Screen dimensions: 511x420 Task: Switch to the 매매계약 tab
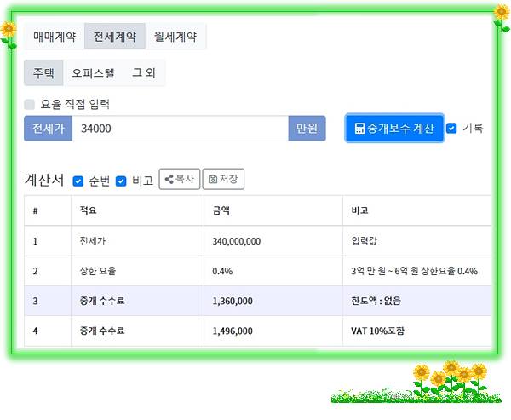pos(55,36)
